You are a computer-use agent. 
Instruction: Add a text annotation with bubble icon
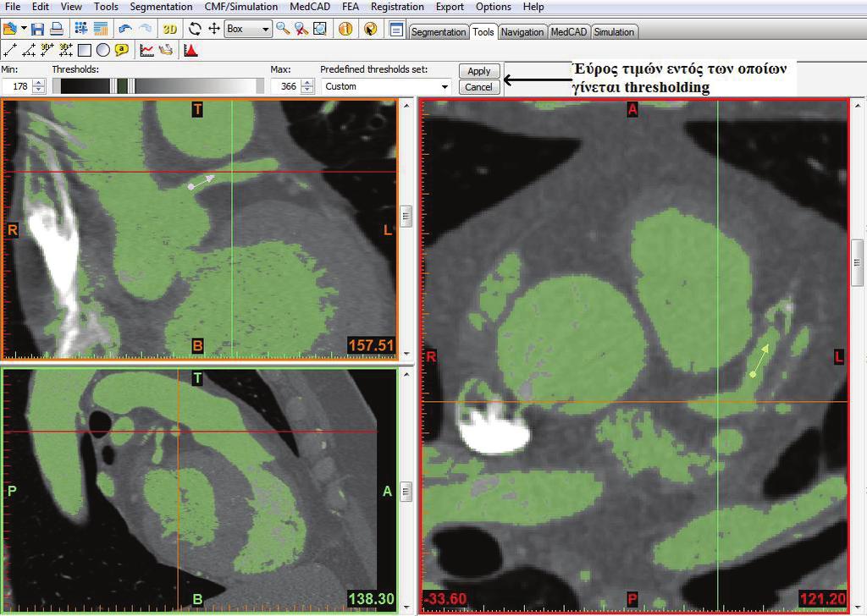(x=122, y=50)
